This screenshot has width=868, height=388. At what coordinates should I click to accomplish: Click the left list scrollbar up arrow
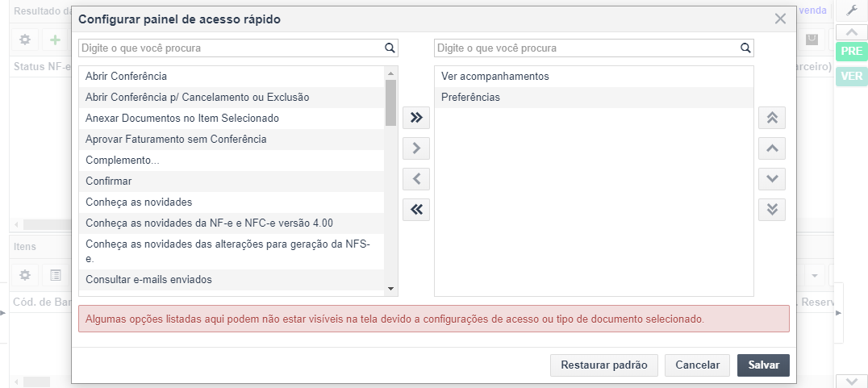(x=390, y=73)
